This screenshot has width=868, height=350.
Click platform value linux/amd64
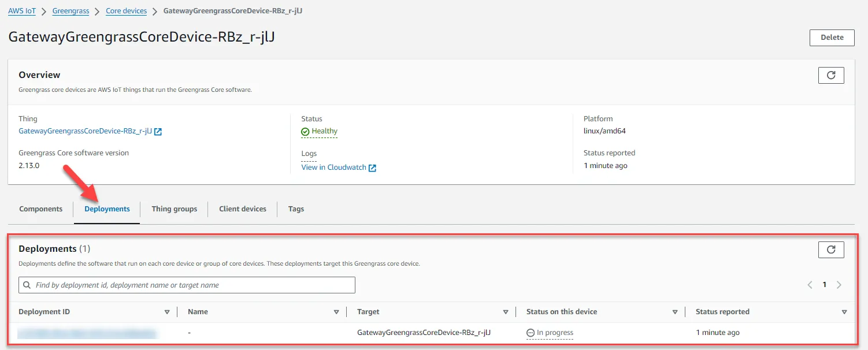[604, 131]
